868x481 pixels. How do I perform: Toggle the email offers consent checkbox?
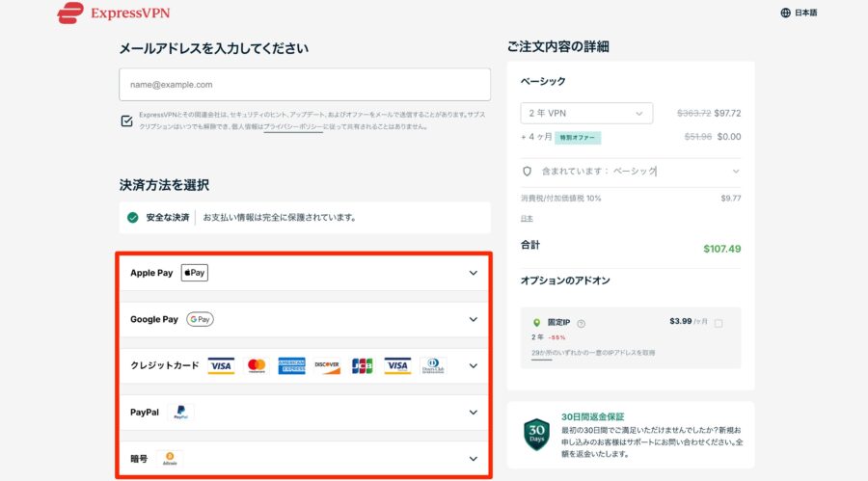[x=126, y=120]
